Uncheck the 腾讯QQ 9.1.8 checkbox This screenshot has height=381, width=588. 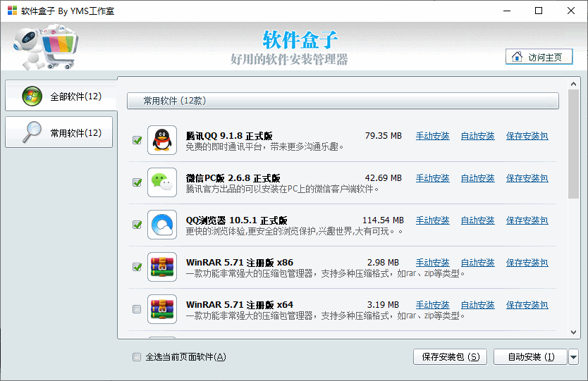coord(137,140)
